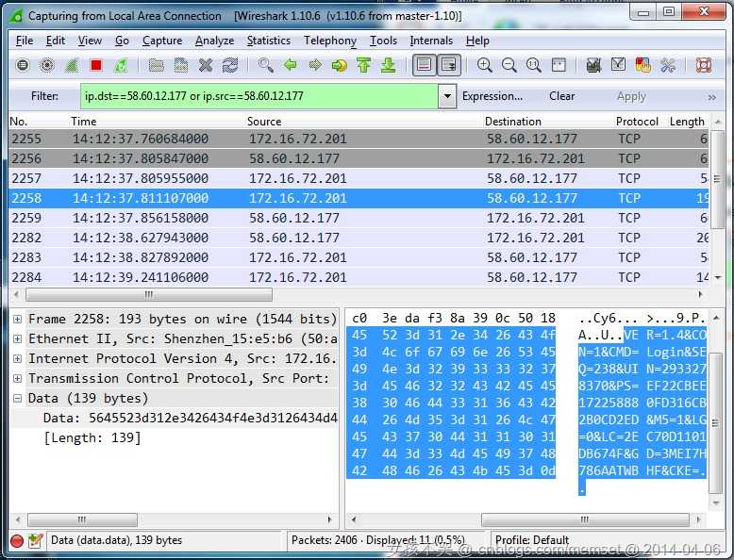Go forward in packet history
The image size is (734, 560).
coord(315,65)
